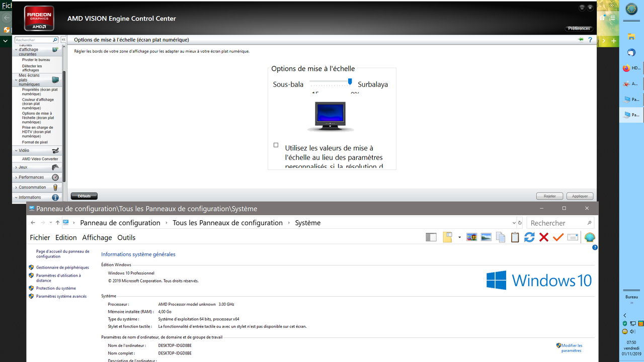Click the Appliquer button

click(x=580, y=196)
